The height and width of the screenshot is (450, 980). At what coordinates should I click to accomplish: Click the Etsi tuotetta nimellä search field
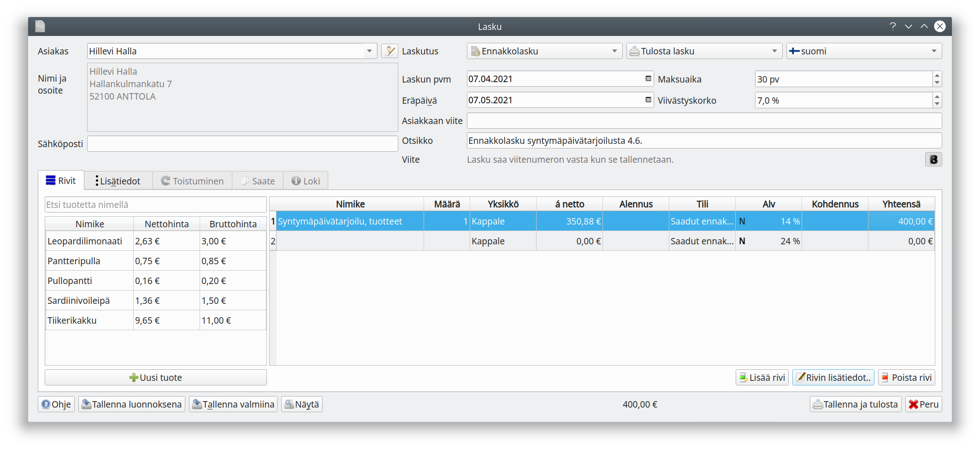pos(156,205)
